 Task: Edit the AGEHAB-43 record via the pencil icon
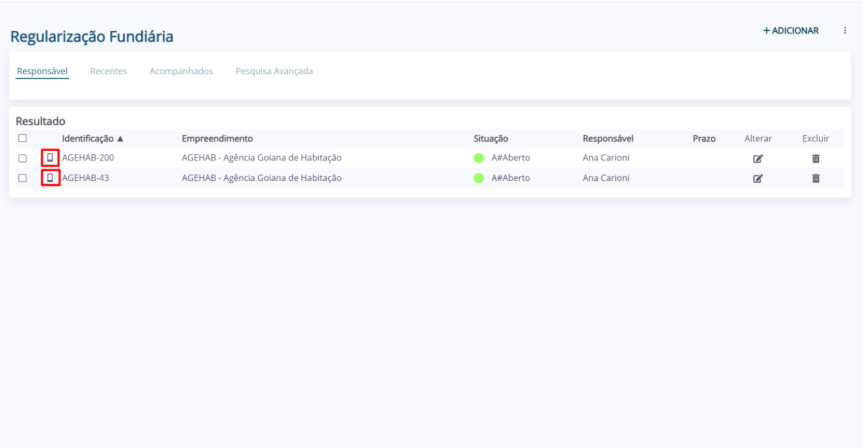758,179
